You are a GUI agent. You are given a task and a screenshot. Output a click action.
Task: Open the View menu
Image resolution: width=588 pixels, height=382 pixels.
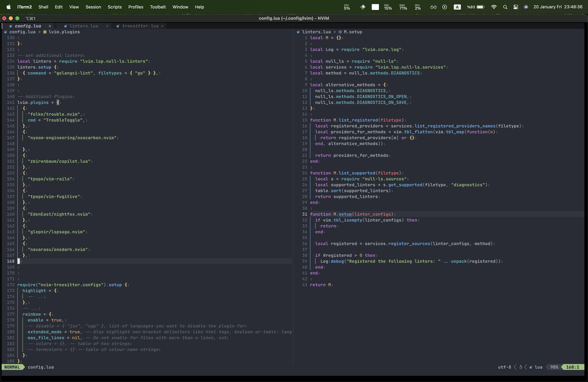pyautogui.click(x=74, y=7)
